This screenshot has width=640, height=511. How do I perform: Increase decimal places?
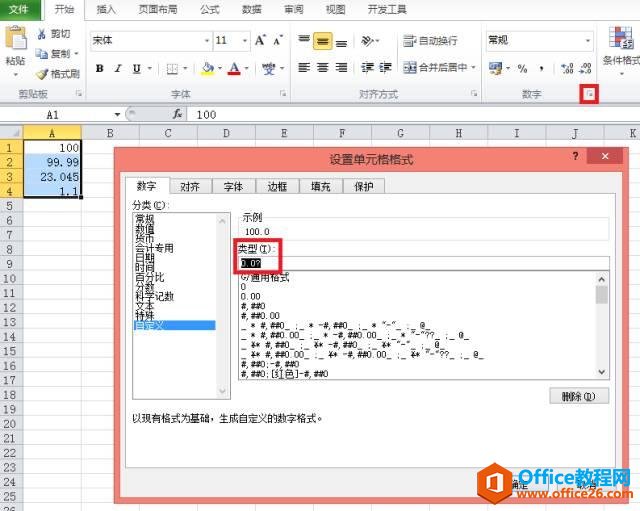click(x=567, y=69)
